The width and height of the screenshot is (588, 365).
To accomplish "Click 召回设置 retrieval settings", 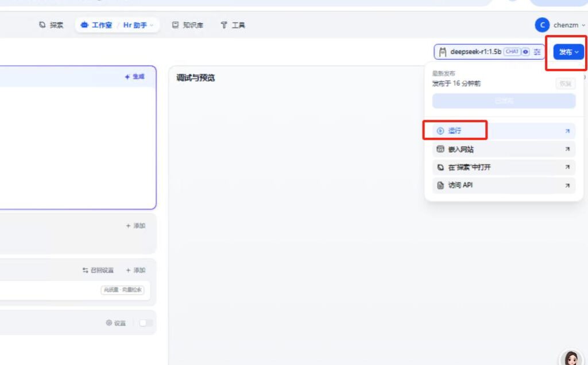I will 98,270.
